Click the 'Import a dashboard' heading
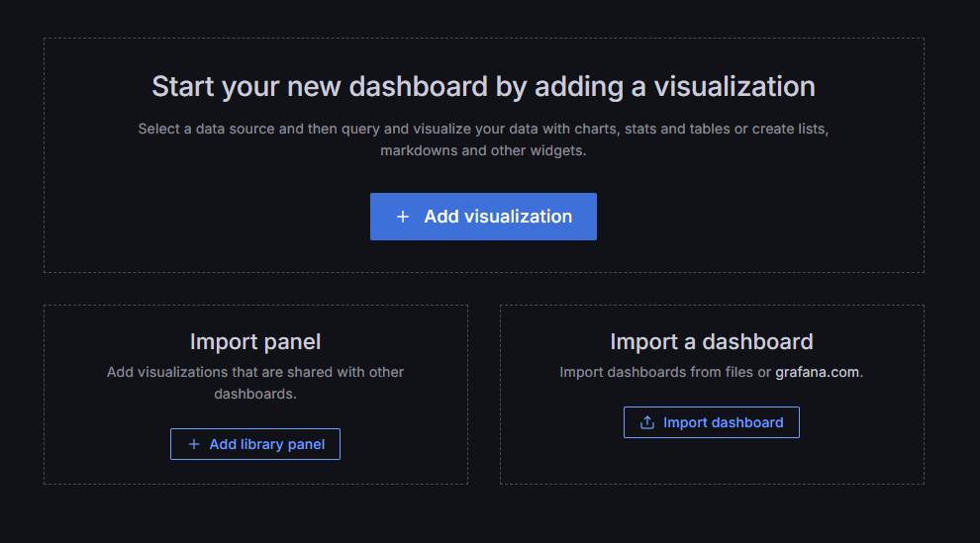 712,341
